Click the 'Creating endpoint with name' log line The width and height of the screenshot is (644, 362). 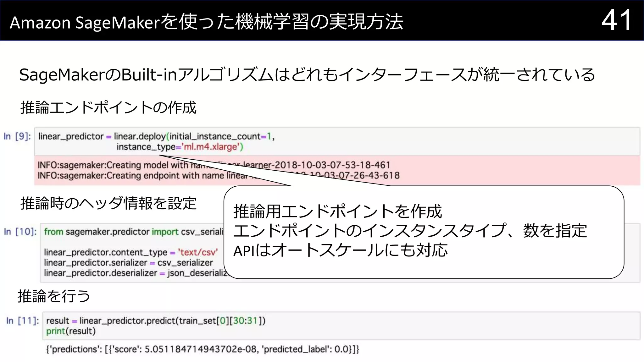[x=219, y=175]
